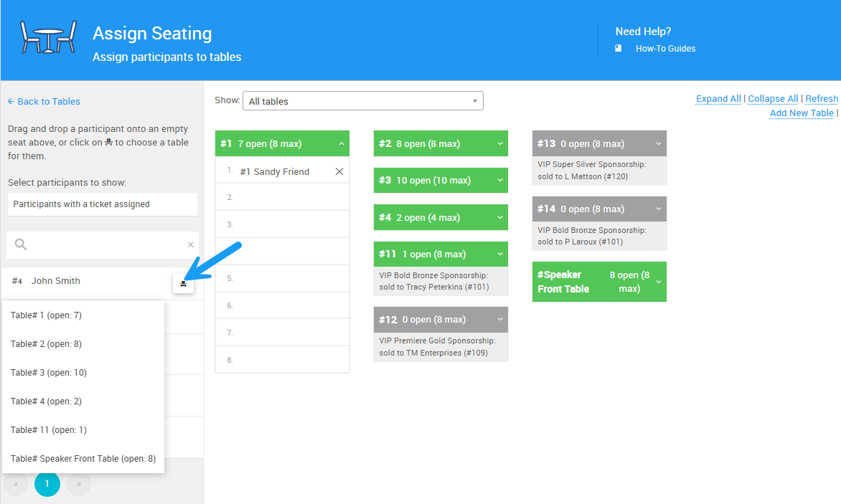Click the table and chairs logo icon
This screenshot has height=504, width=841.
(49, 37)
